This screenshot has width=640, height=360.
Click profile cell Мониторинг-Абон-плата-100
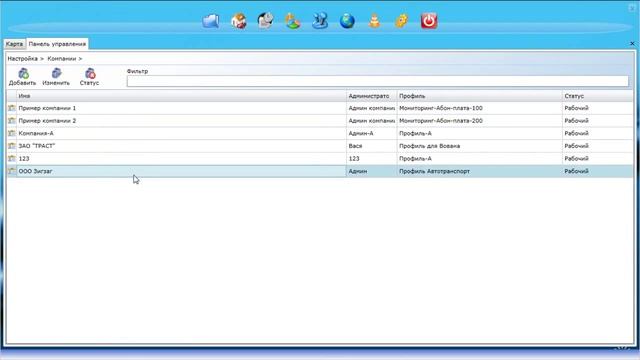[x=441, y=108]
